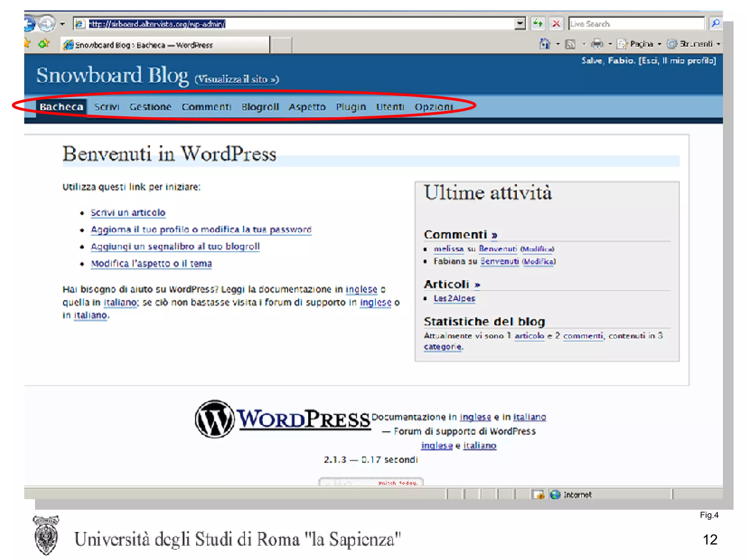This screenshot has height=560, width=747.
Task: Expand the Pagina menu dropdown
Action: click(659, 44)
